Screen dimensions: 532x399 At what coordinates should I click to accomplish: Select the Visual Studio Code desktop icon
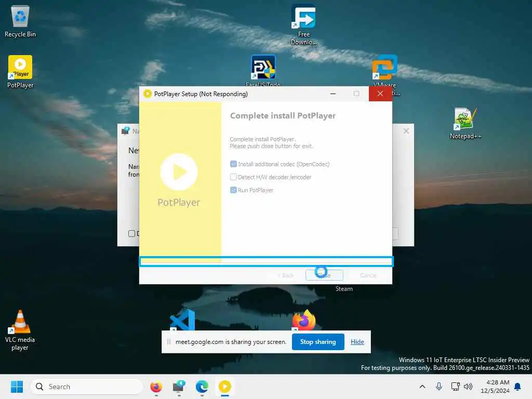(x=182, y=320)
